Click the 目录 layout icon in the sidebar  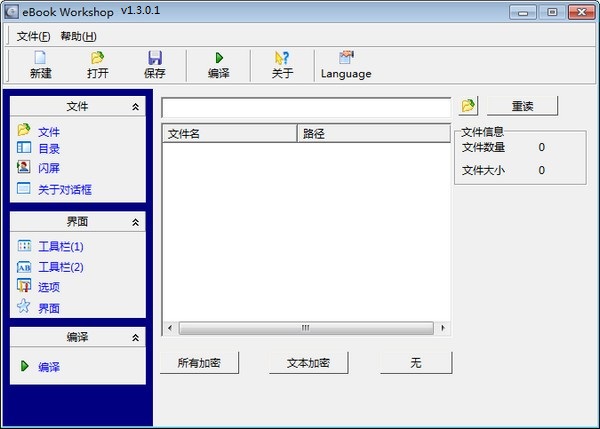(24, 147)
